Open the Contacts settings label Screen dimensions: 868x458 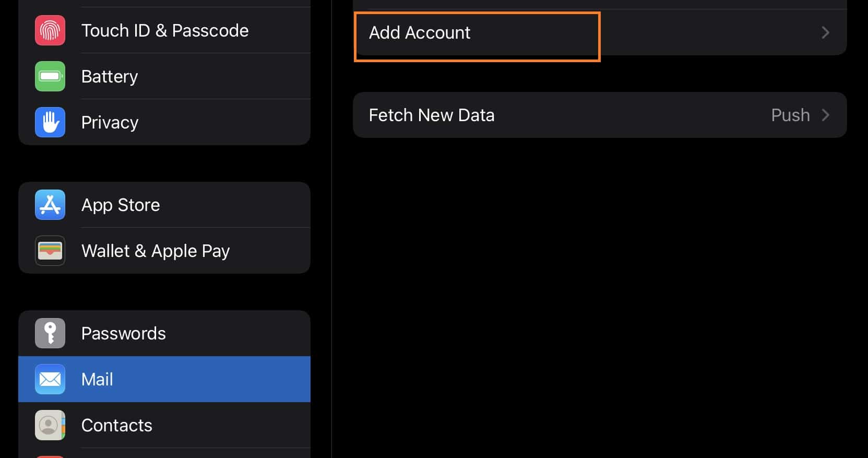click(x=117, y=425)
